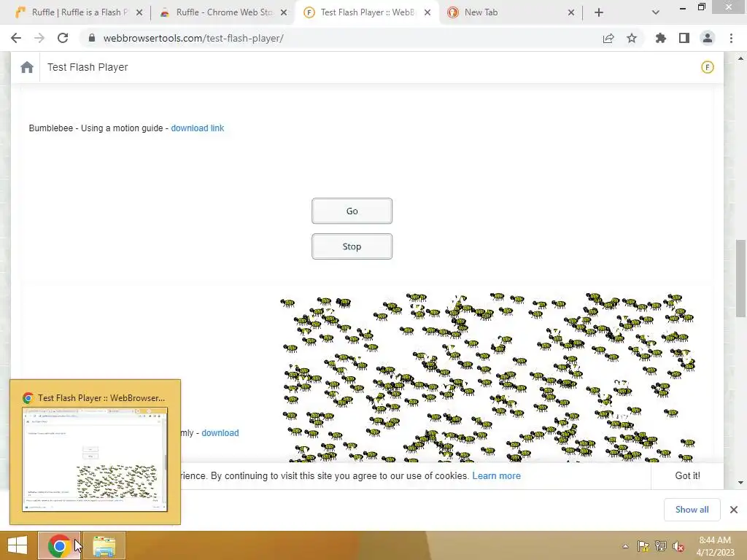Open the Action Center flag icon

(643, 546)
